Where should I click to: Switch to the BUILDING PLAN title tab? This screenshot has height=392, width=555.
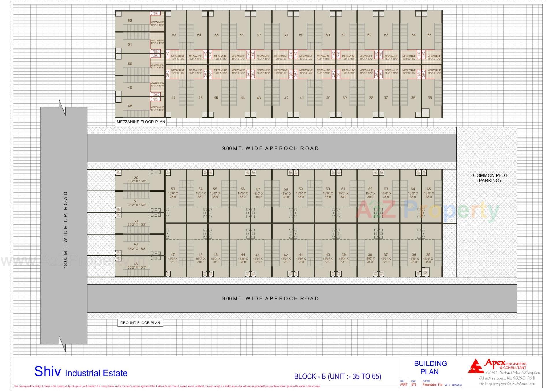coord(431,366)
